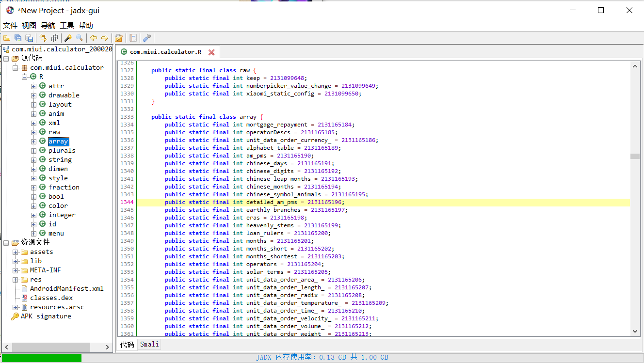Select the color class in the tree
This screenshot has height=363, width=644.
58,205
